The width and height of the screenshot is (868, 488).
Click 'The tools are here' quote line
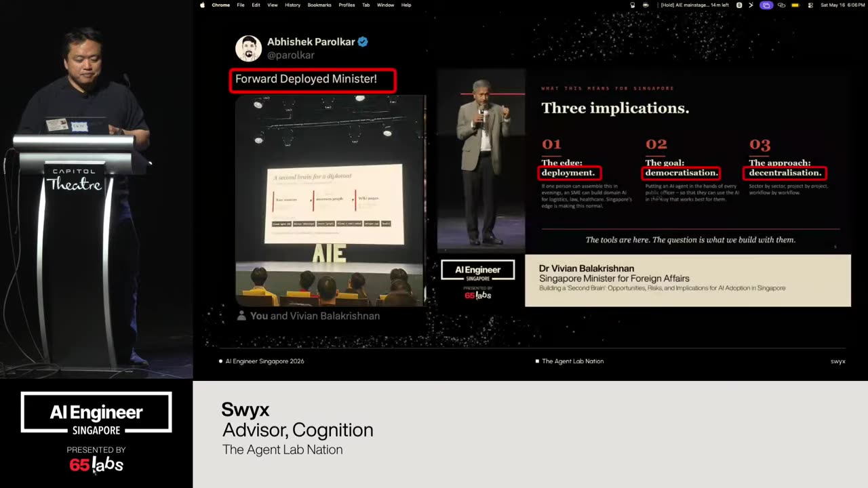(690, 240)
